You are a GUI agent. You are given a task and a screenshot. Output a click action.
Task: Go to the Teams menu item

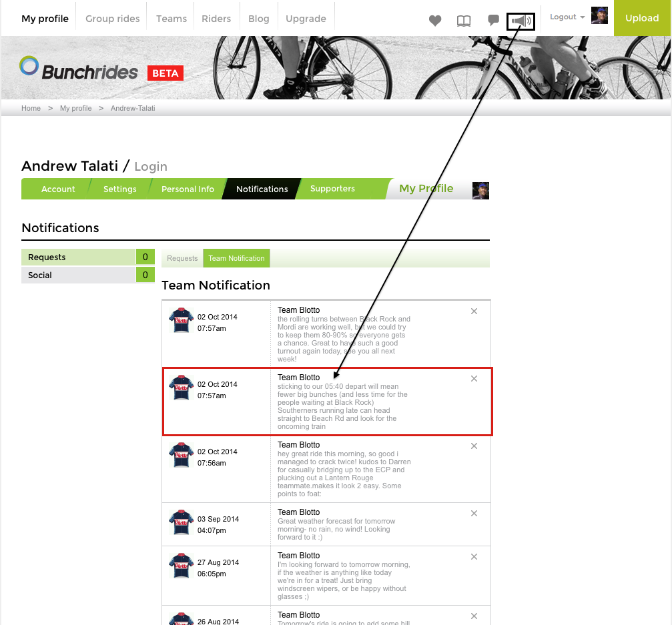tap(172, 19)
